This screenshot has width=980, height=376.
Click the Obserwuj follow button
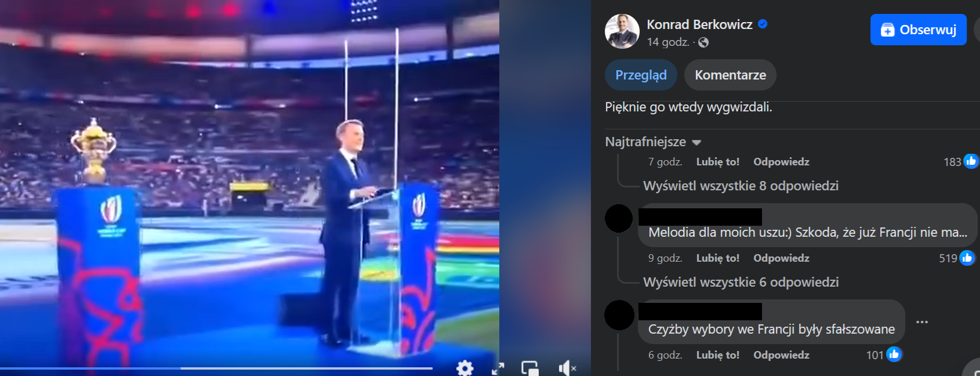click(x=918, y=30)
